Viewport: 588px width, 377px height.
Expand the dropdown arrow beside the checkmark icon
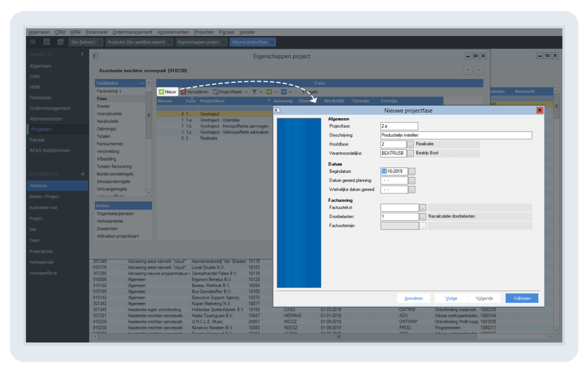tap(290, 92)
